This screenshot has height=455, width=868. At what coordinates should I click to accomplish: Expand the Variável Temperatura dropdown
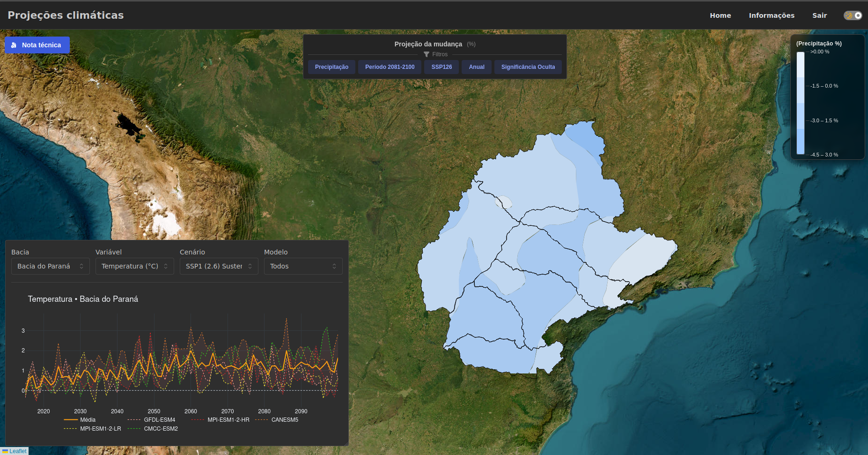pyautogui.click(x=134, y=266)
